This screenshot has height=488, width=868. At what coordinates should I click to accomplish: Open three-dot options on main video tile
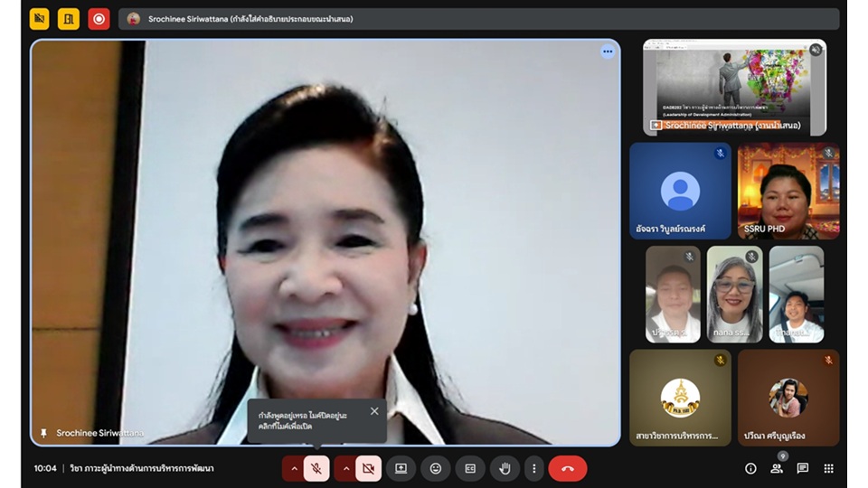(x=608, y=52)
